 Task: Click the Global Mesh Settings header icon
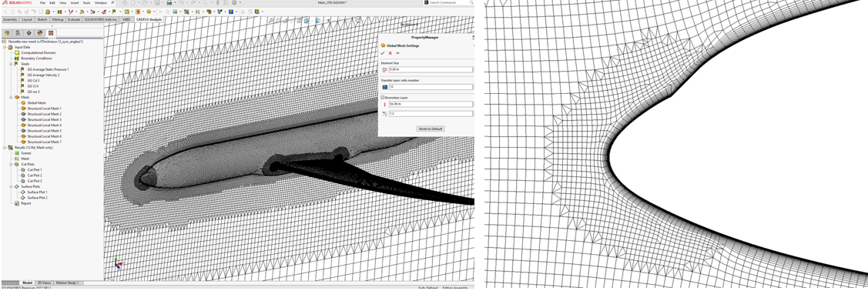tap(383, 46)
